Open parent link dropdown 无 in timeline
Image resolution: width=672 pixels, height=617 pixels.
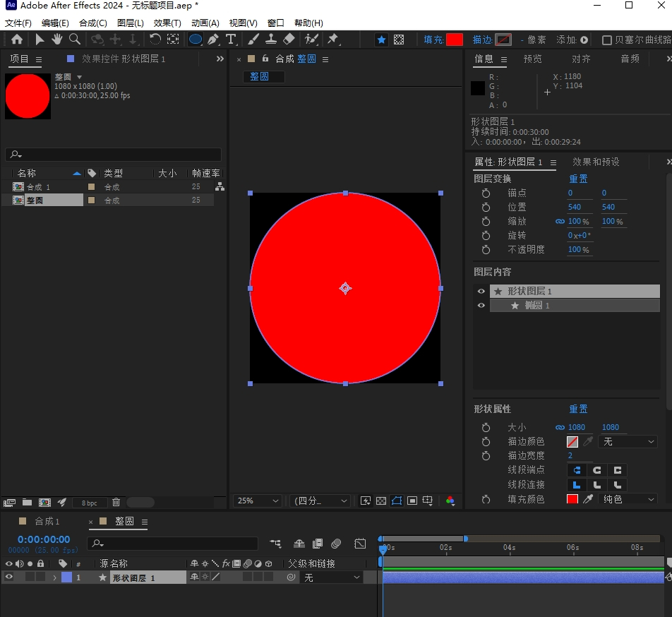click(x=331, y=577)
